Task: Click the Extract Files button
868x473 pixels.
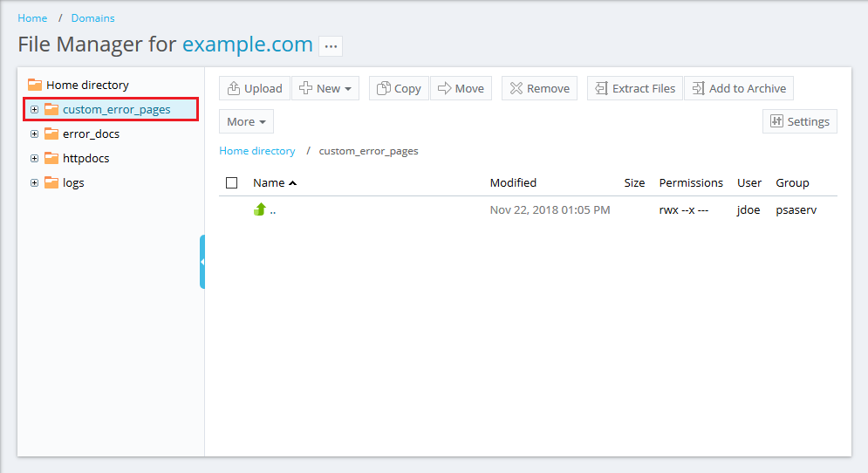Action: pos(635,88)
